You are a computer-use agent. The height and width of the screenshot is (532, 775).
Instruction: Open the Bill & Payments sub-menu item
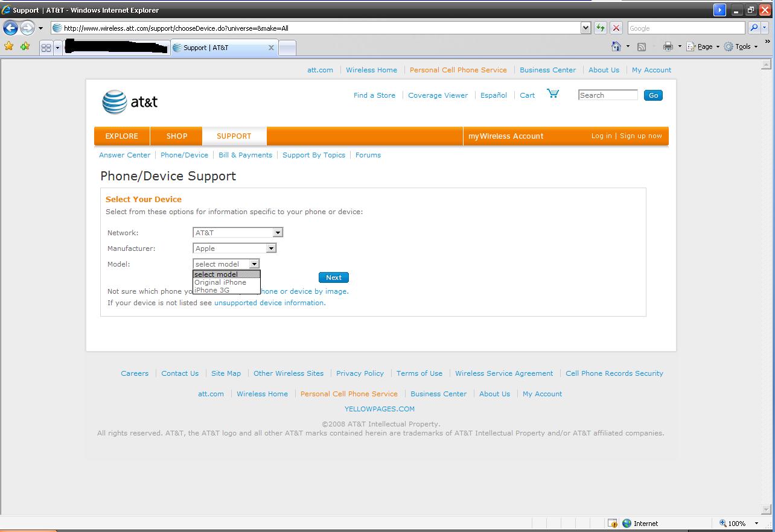pyautogui.click(x=245, y=155)
